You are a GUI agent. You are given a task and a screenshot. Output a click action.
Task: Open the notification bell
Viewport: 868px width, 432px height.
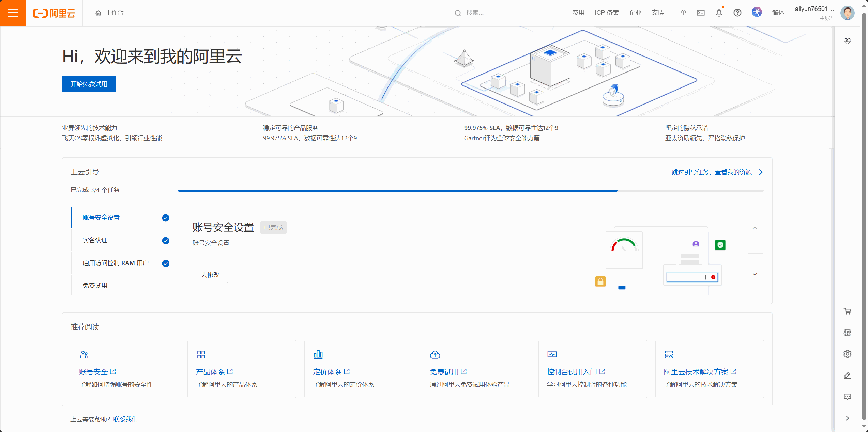point(719,13)
